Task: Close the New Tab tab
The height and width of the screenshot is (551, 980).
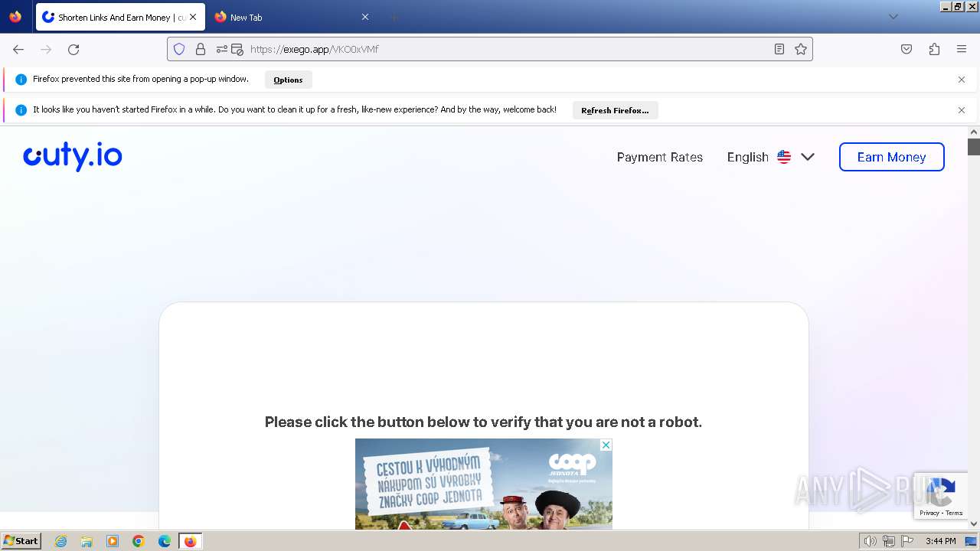Action: coord(365,17)
